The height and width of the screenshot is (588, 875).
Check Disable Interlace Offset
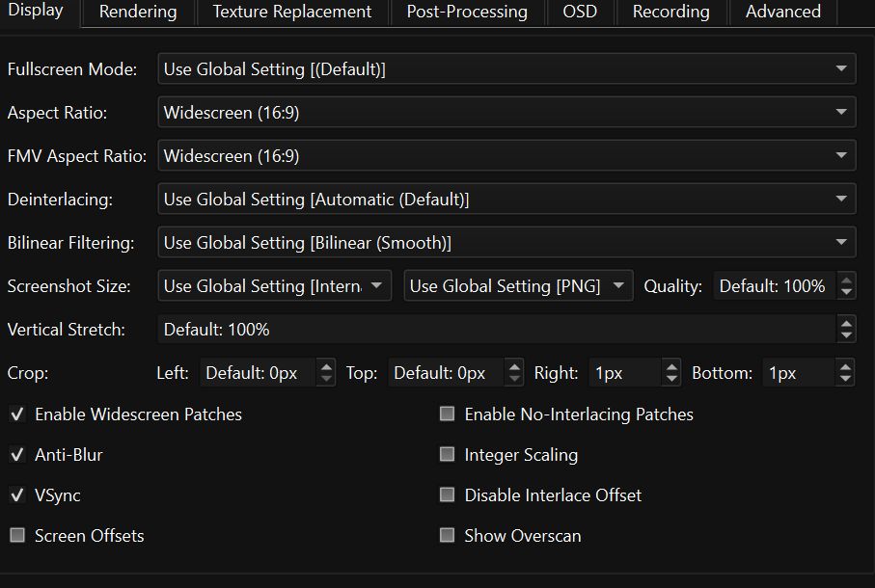[447, 494]
